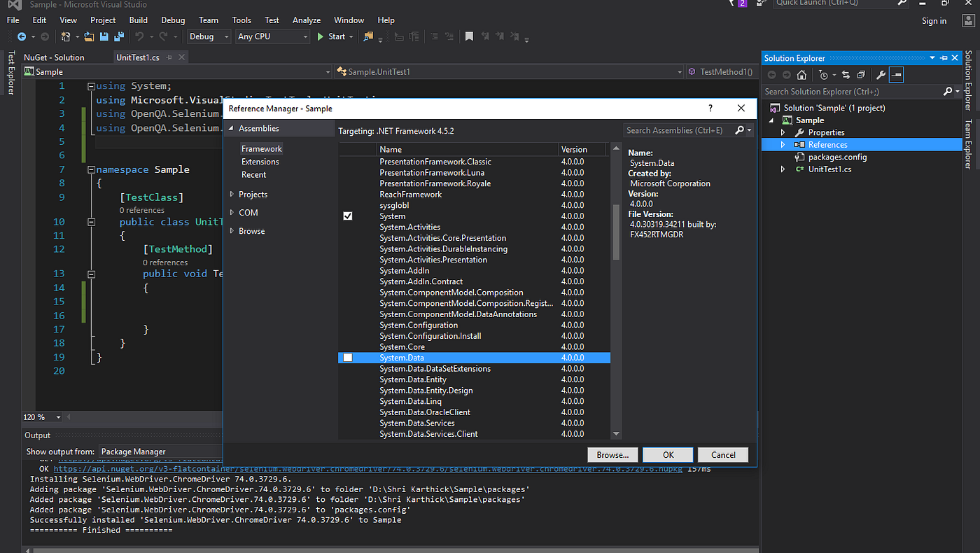Switch to the NuGet - Solution tab
The width and height of the screenshot is (980, 553).
click(54, 57)
